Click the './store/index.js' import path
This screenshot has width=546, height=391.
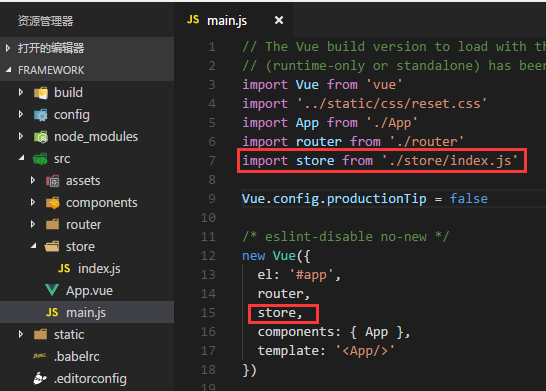click(x=450, y=161)
